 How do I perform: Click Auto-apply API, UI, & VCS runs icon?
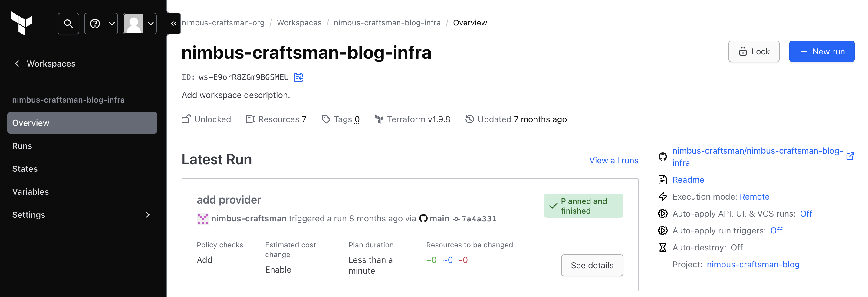pyautogui.click(x=663, y=214)
